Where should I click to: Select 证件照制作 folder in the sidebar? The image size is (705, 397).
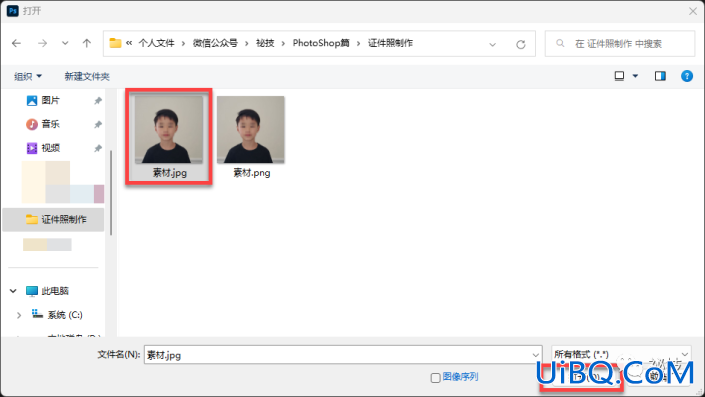54,219
